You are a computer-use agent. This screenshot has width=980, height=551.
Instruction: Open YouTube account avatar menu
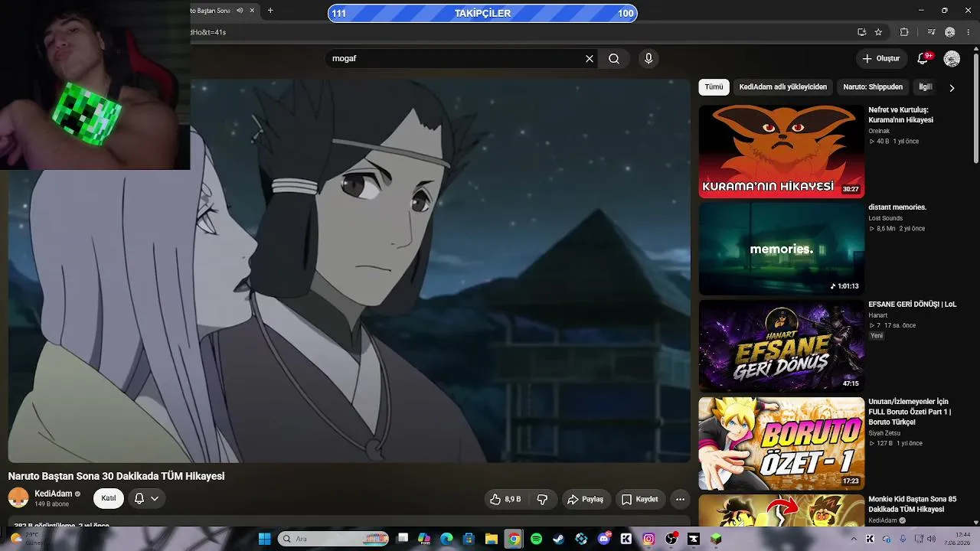click(952, 59)
